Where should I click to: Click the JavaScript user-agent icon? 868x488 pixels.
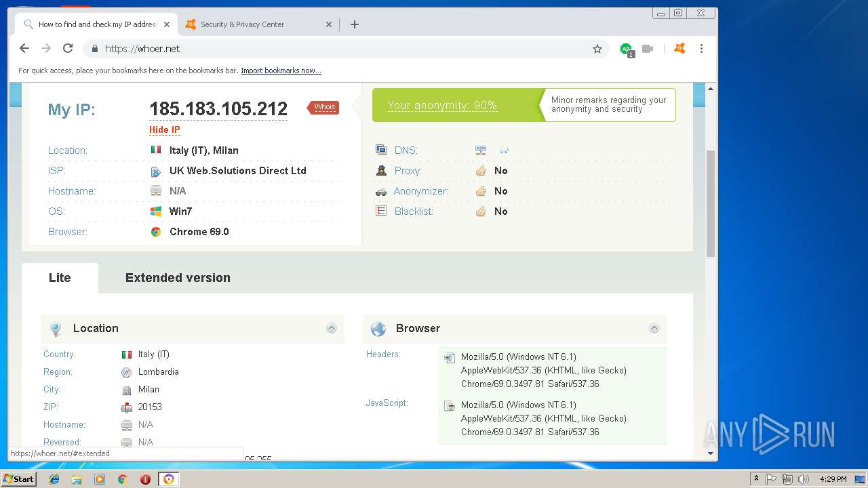tap(449, 406)
